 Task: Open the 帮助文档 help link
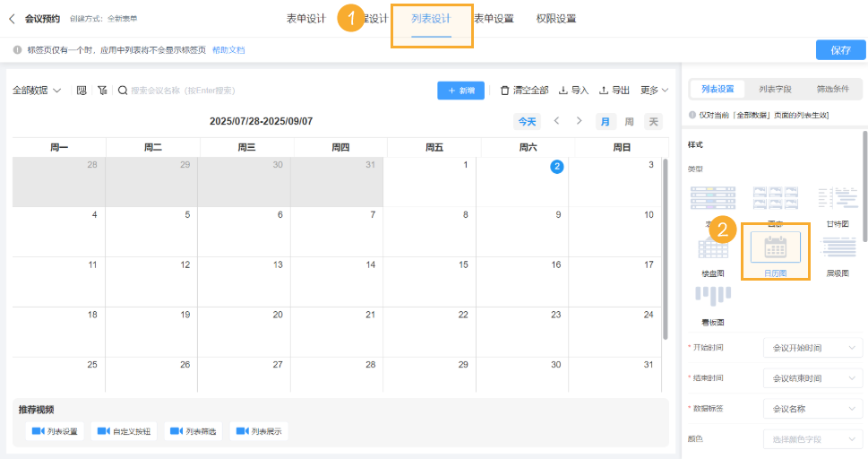tap(228, 50)
